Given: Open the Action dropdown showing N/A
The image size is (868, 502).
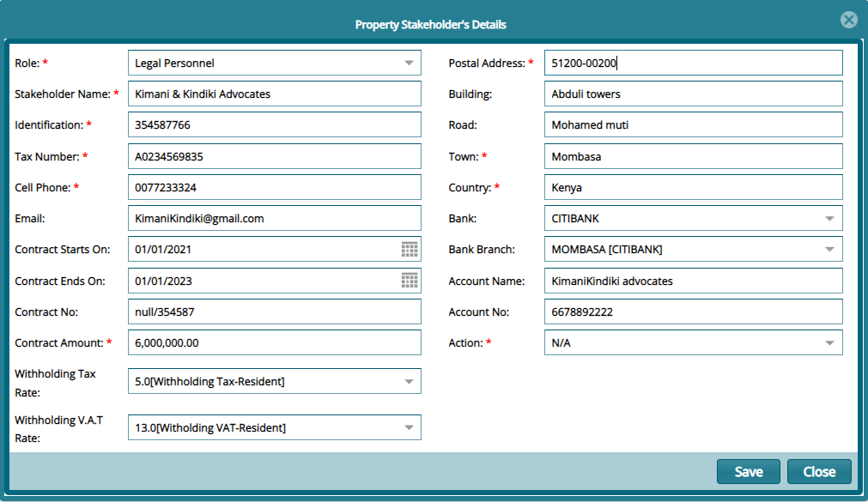Looking at the screenshot, I should pos(829,343).
